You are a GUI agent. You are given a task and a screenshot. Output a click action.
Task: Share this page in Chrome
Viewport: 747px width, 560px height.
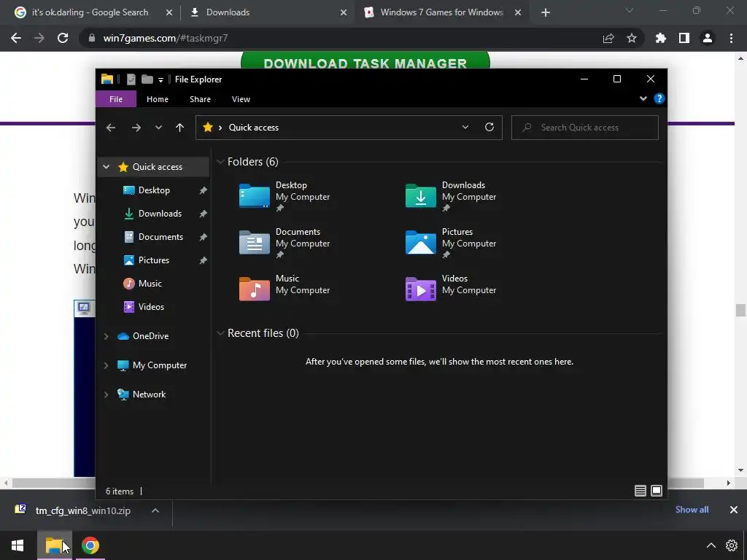click(608, 38)
